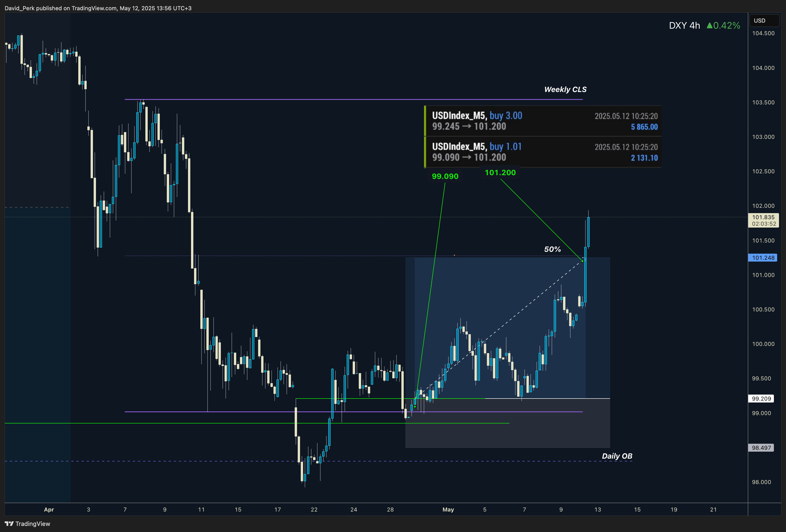Screen dimensions: 786x532
Task: Click the USDIndex_M5 buy 3.00 trade row
Action: point(543,121)
